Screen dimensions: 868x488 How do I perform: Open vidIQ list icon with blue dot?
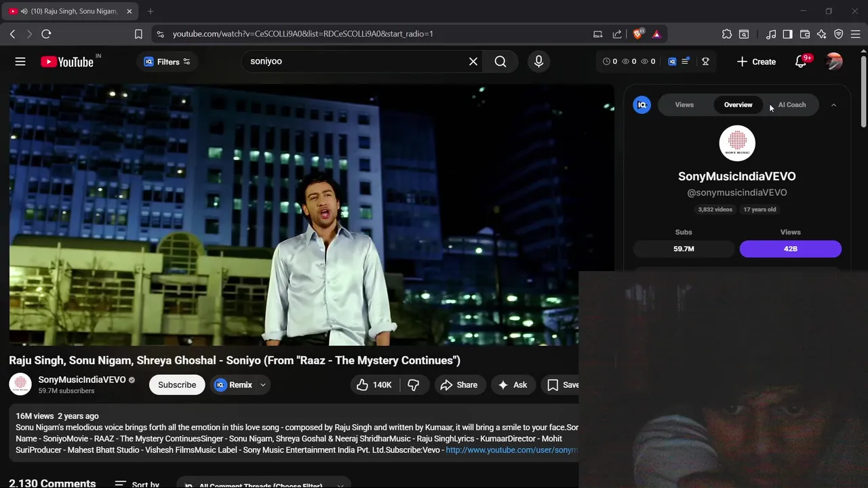coord(686,62)
